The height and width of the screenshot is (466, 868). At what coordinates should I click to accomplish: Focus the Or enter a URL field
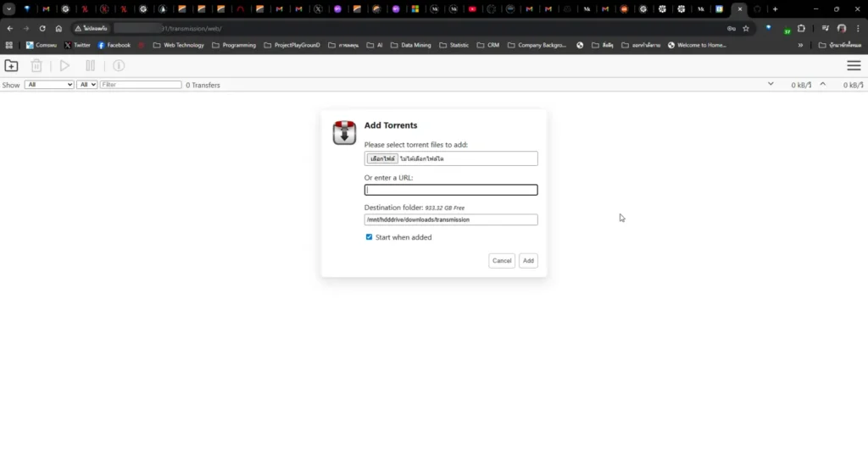coord(451,190)
